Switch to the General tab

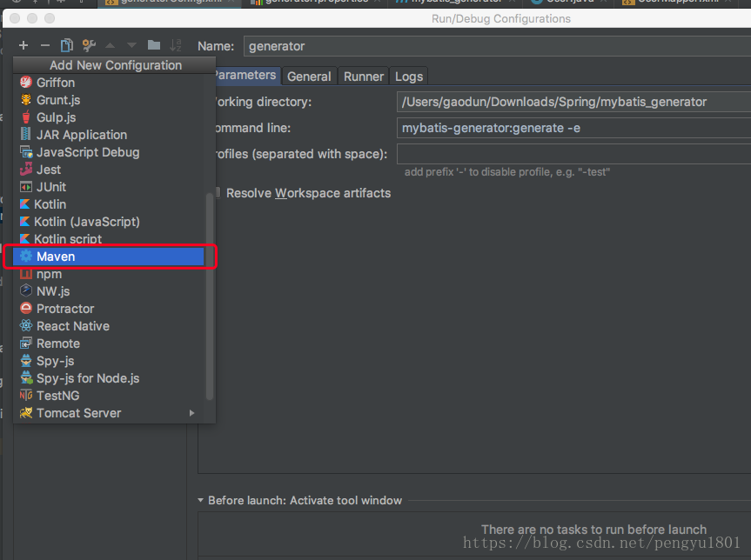pyautogui.click(x=310, y=77)
